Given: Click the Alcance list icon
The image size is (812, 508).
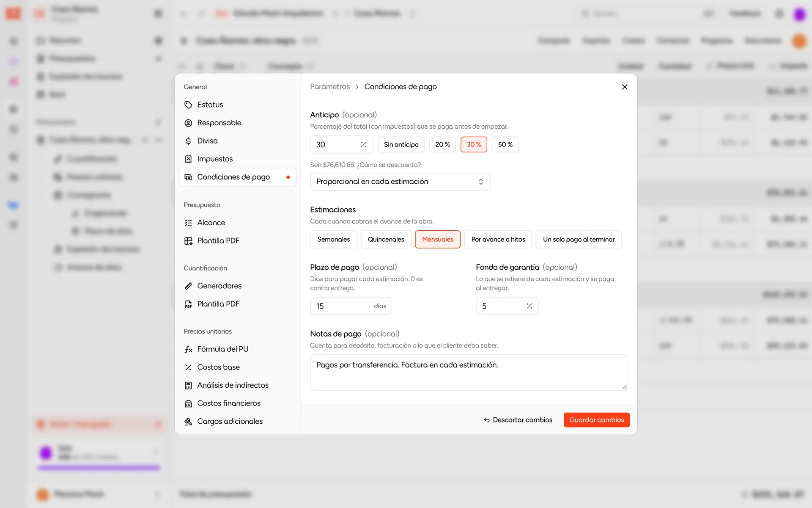Looking at the screenshot, I should pos(188,223).
